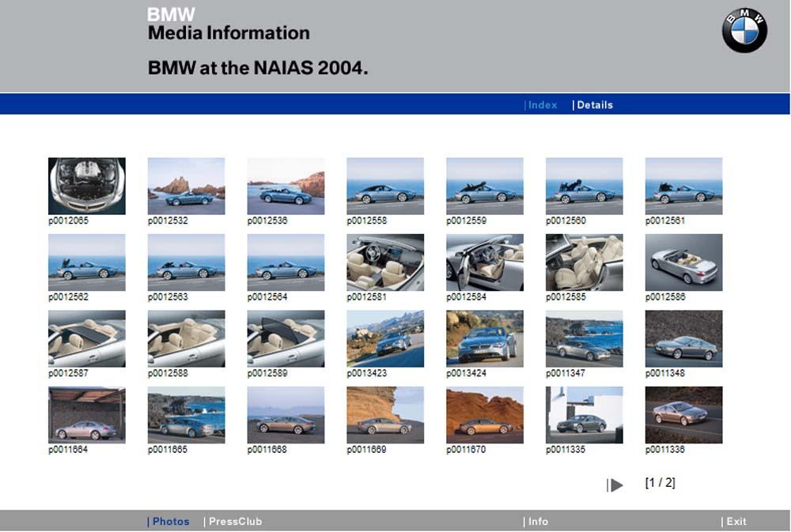The height and width of the screenshot is (532, 791).
Task: Click the 'Media Information' title text
Action: click(229, 32)
